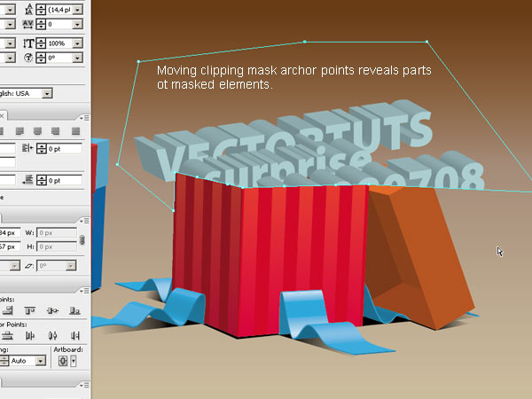Click the leading stepper up arrow

(41, 7)
